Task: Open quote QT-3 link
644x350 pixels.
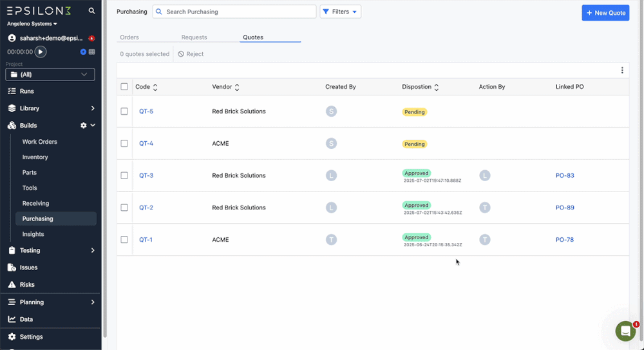Action: tap(146, 175)
